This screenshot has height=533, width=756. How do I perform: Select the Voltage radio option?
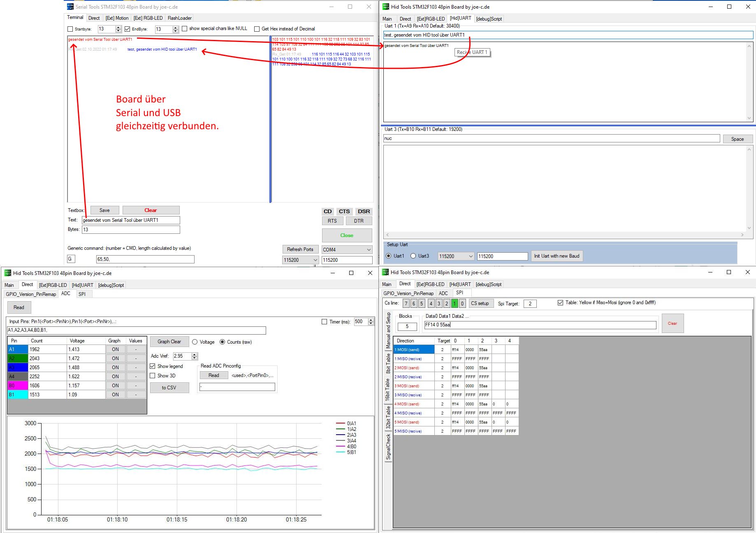(195, 342)
